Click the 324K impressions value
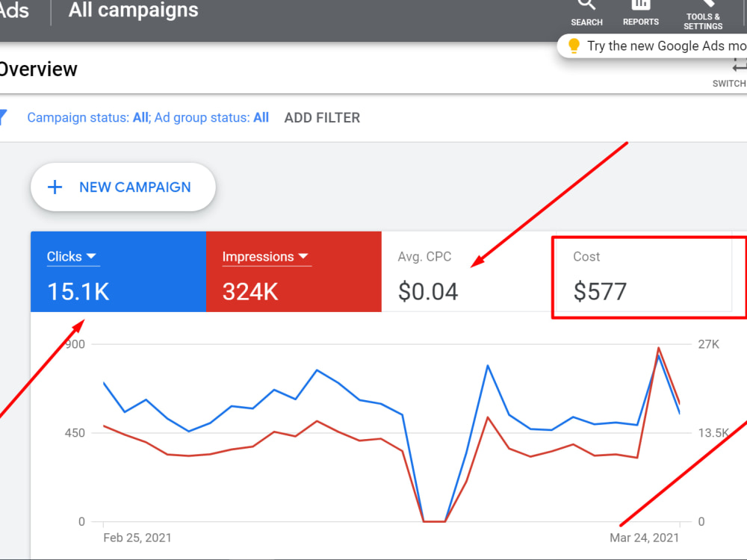747x560 pixels. (x=250, y=291)
